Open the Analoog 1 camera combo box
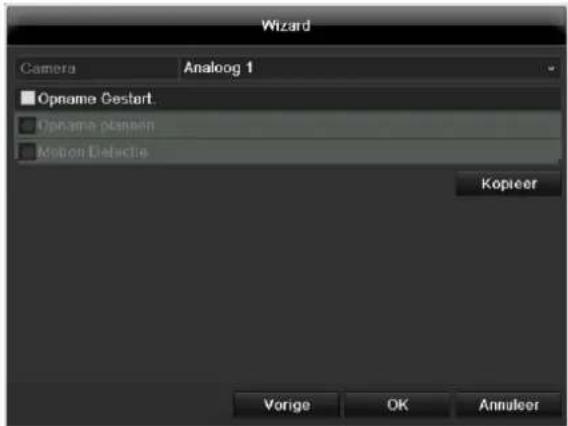 [370, 68]
